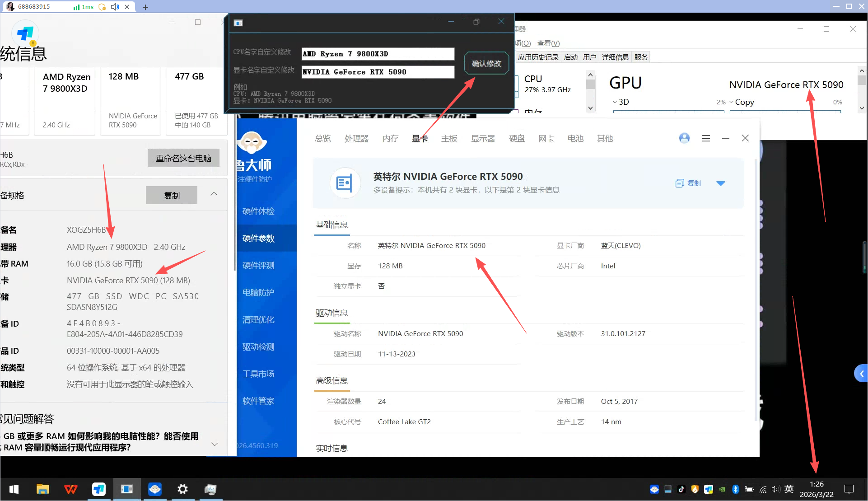
Task: Open the Lu Master user account icon
Action: (684, 138)
